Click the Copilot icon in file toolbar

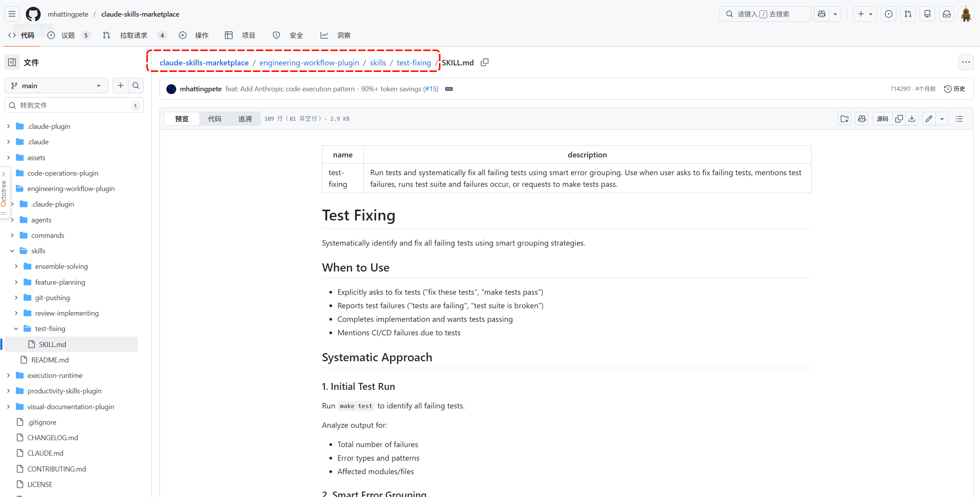[x=862, y=119]
